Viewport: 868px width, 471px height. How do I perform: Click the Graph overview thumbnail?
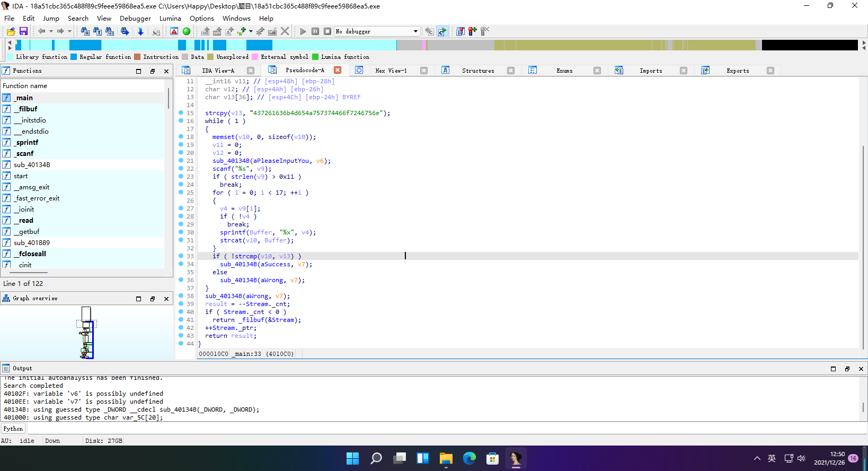[86, 333]
